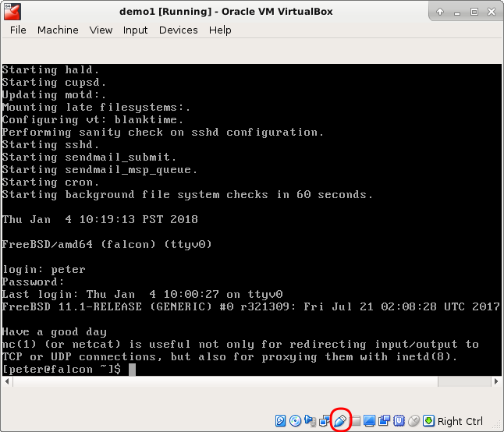Click 'Starting background file system checks' line
504x432 pixels.
(187, 195)
